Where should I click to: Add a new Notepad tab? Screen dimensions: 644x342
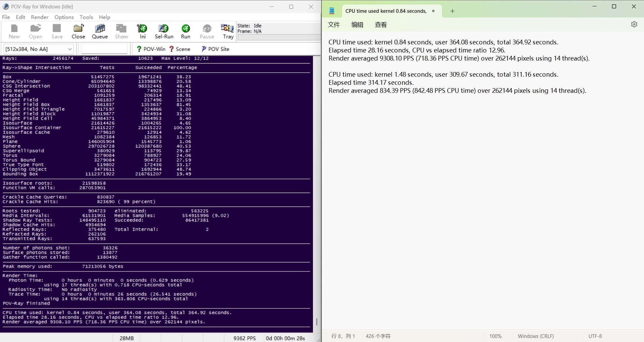(x=452, y=11)
